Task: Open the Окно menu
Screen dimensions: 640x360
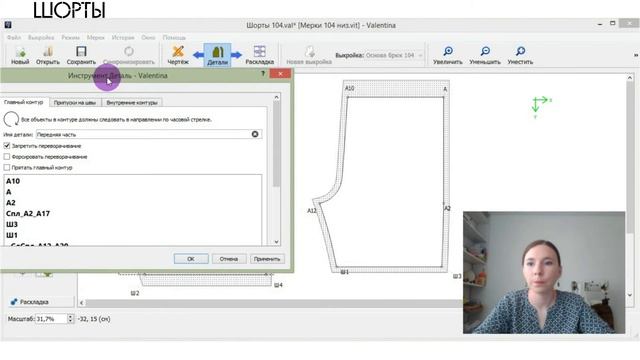Action: [x=148, y=38]
